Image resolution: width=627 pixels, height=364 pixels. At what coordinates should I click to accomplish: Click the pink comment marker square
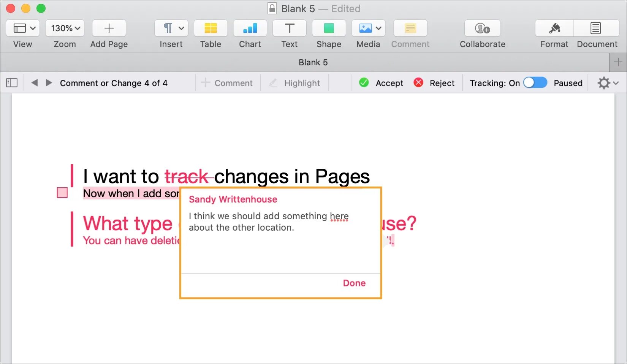(x=62, y=193)
